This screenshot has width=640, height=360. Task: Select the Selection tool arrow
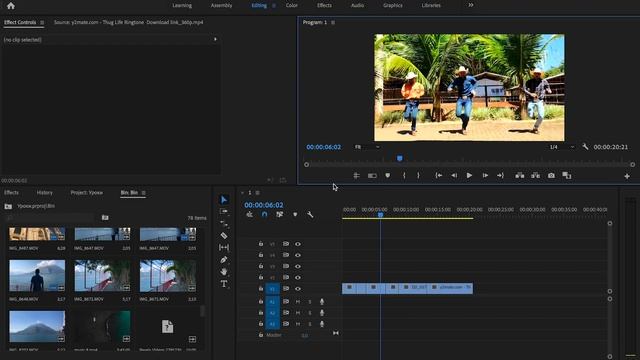click(x=224, y=200)
